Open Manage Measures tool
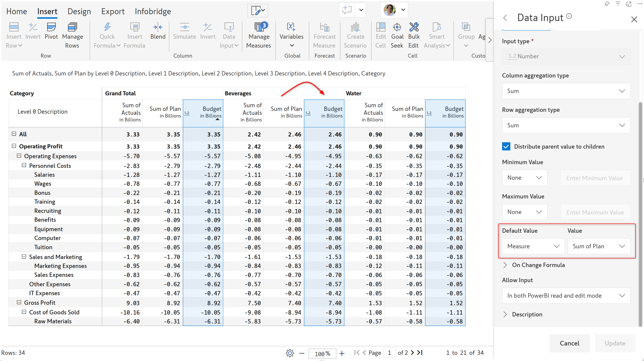 click(x=259, y=27)
